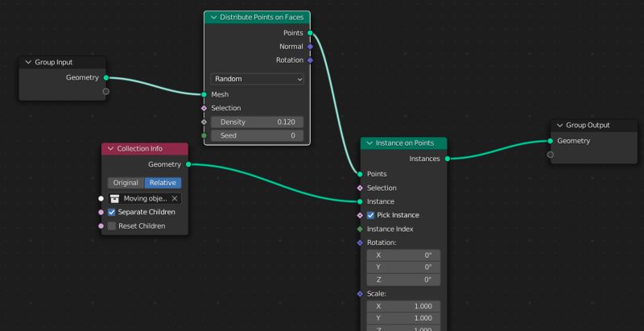Collapse the Group Input node chevron
Screen dimensions: 644x331
(x=28, y=63)
